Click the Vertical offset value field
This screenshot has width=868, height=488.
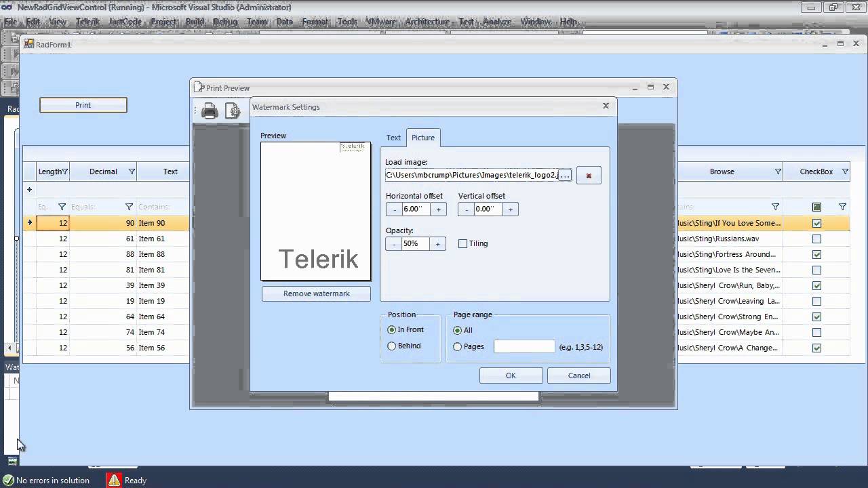click(x=488, y=209)
